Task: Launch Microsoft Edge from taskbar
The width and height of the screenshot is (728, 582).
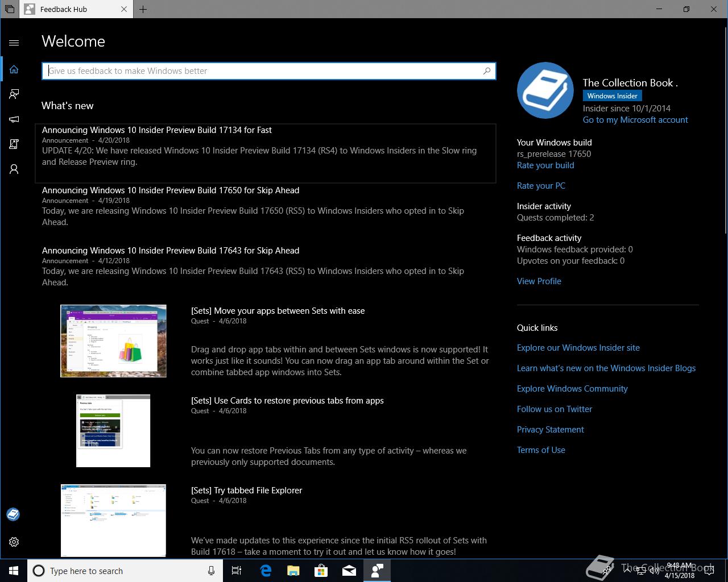Action: click(x=266, y=571)
